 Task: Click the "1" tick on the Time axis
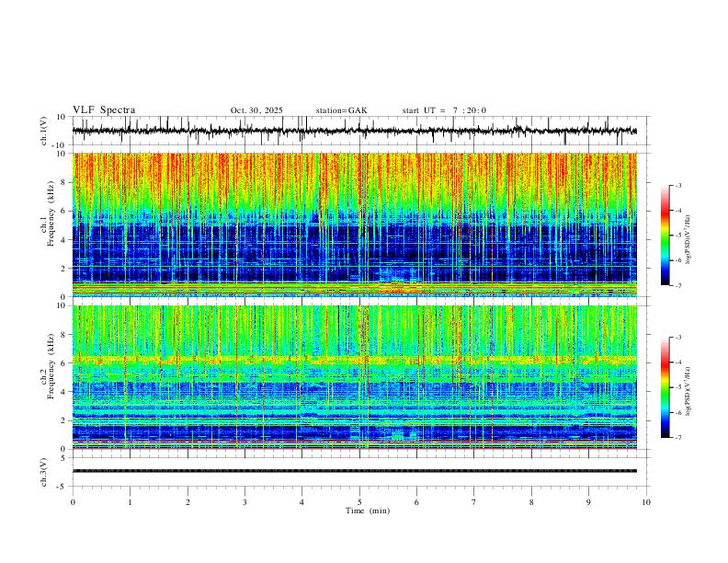[x=130, y=502]
